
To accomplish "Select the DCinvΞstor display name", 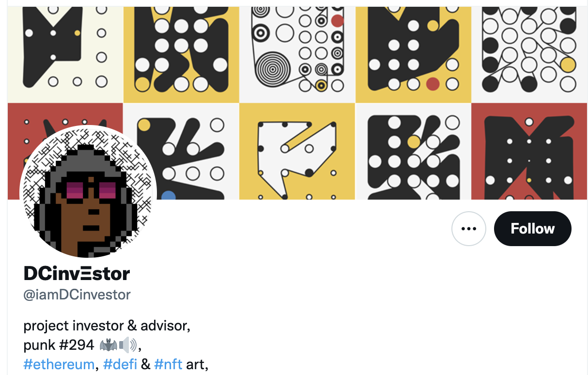I will click(77, 274).
